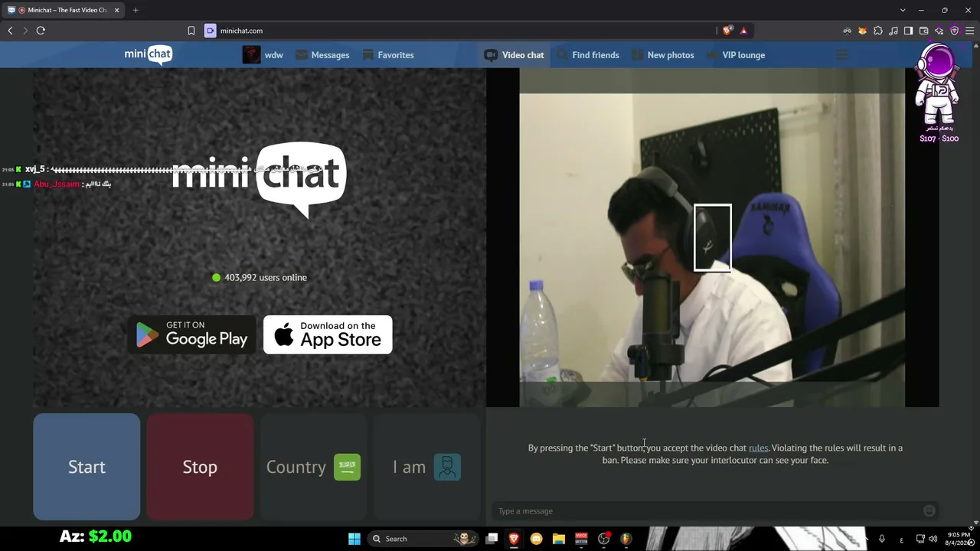The height and width of the screenshot is (551, 980).
Task: Go back in browser history
Action: [x=10, y=31]
